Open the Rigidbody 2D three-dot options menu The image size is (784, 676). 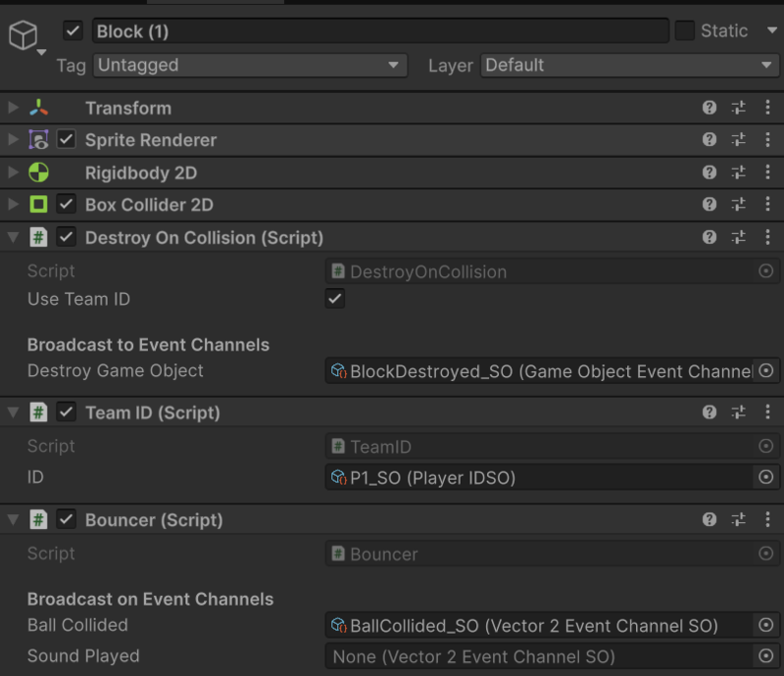767,172
